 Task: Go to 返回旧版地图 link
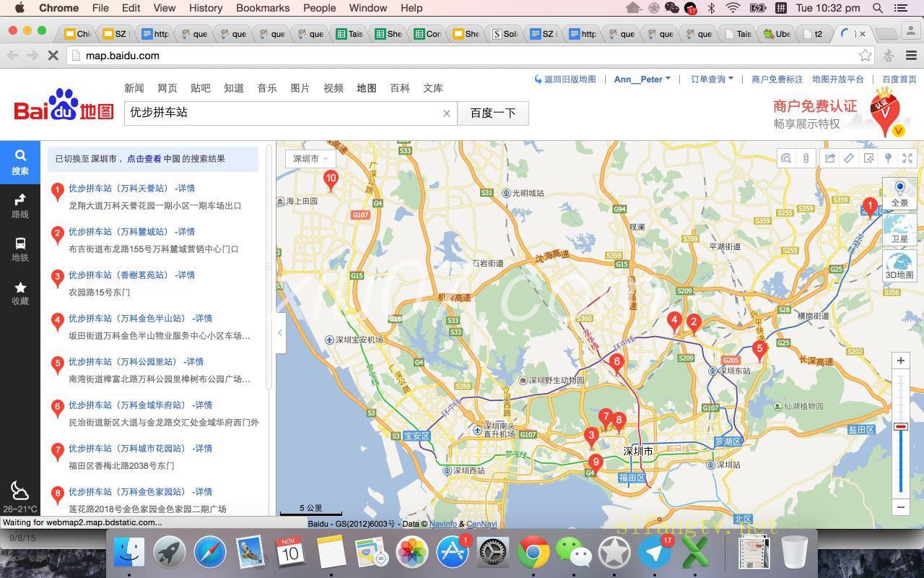(x=565, y=79)
